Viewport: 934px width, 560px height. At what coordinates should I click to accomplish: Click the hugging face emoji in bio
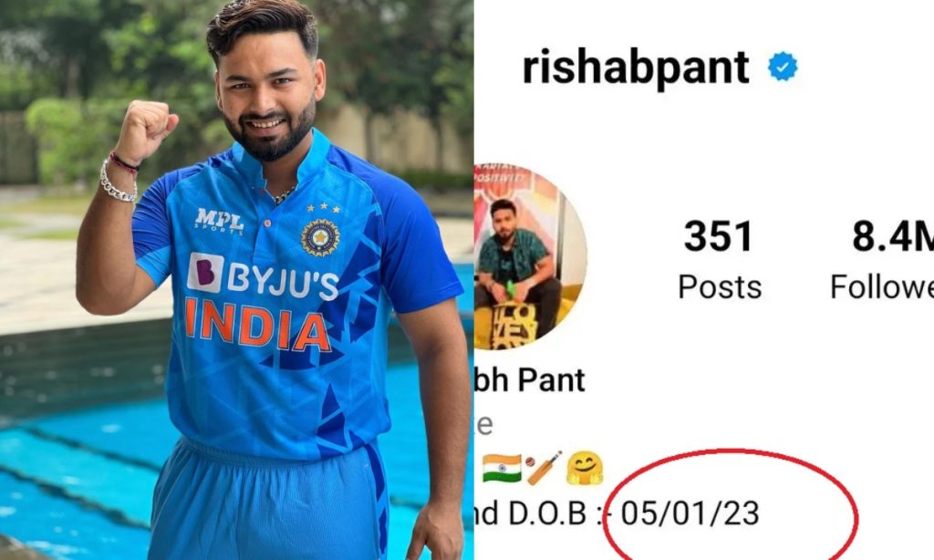pyautogui.click(x=585, y=468)
